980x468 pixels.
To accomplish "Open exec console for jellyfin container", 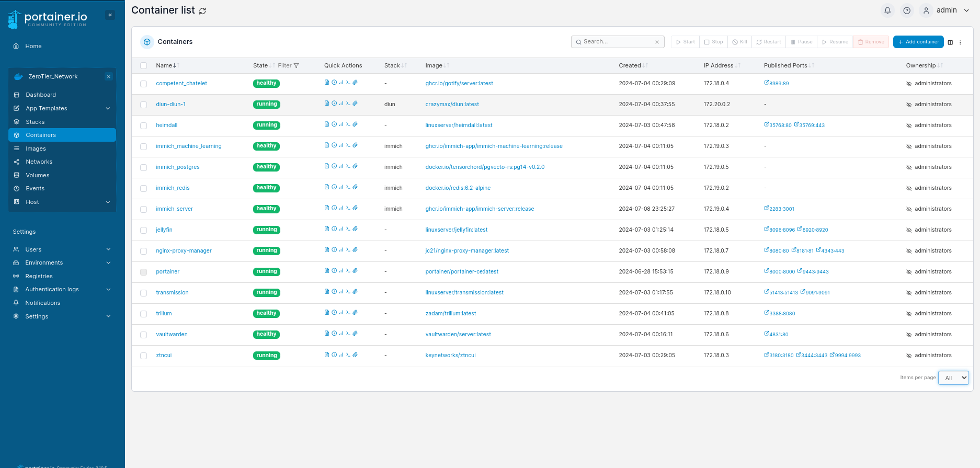I will 348,229.
